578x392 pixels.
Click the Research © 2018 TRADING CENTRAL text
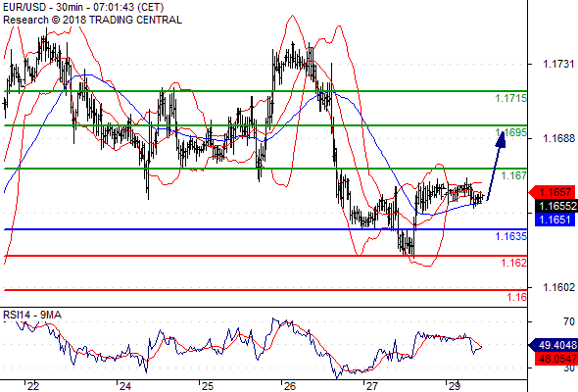pos(92,20)
